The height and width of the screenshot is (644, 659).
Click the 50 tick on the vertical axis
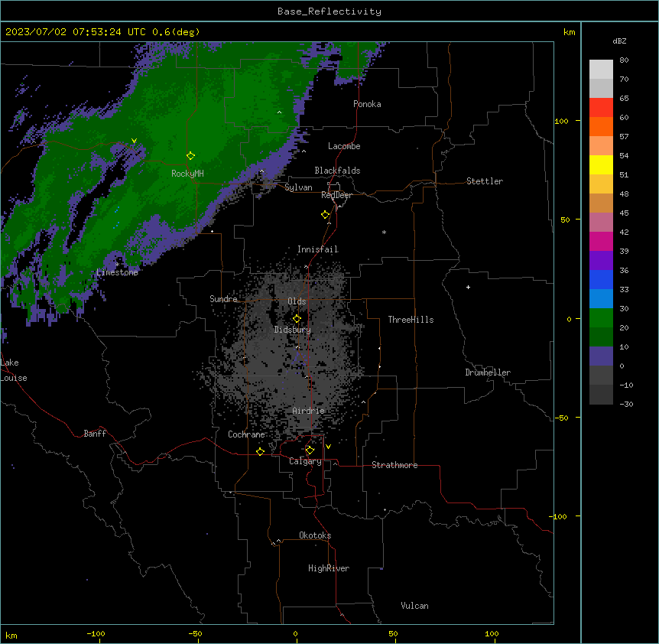coord(565,220)
